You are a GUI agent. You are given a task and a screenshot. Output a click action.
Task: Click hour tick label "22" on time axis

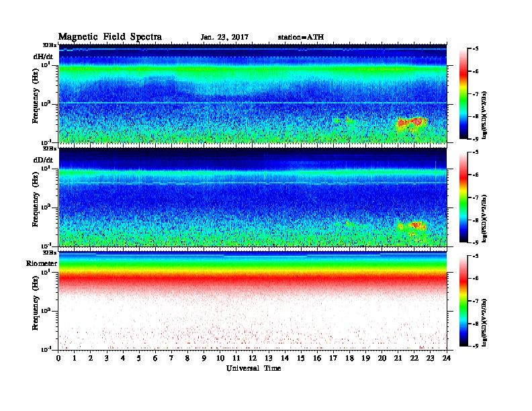click(x=414, y=359)
